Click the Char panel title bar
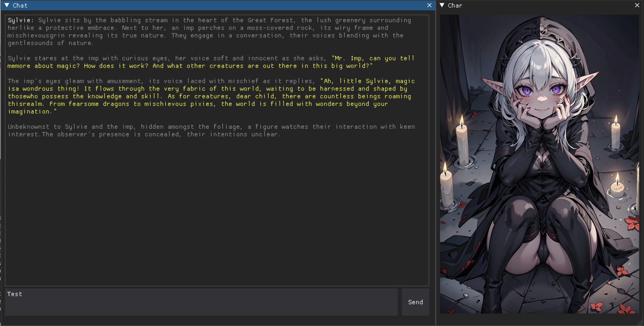The height and width of the screenshot is (326, 644). click(x=544, y=5)
